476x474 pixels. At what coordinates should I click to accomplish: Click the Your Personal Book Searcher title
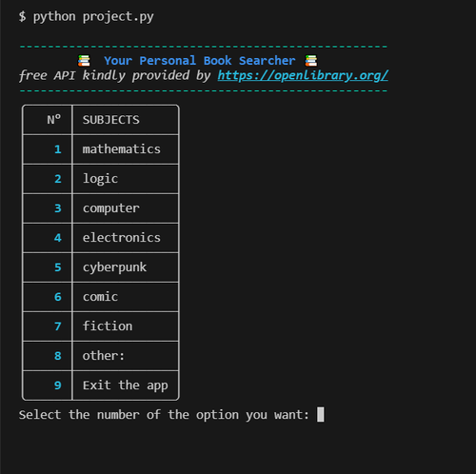(x=200, y=60)
